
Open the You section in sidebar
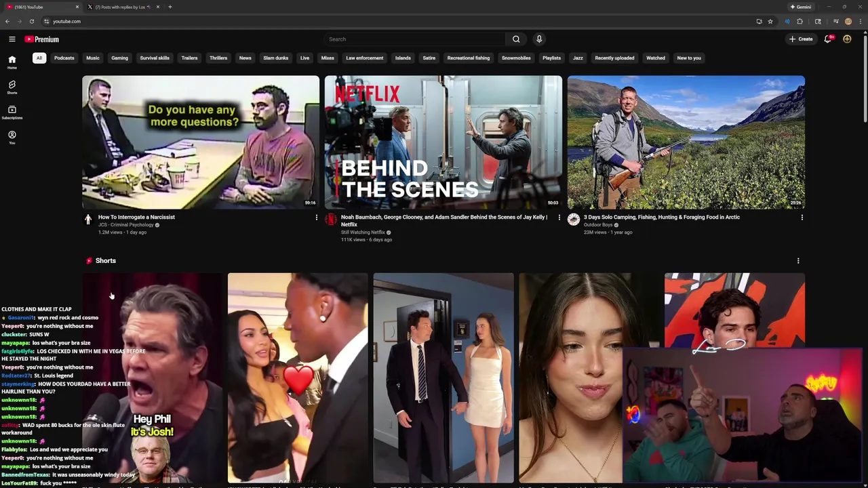click(x=12, y=138)
